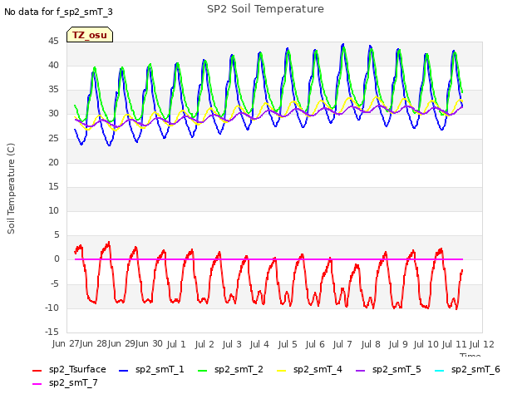Screen dimensions: 532x399
Task: Click the -15 y-axis tick label
Action: tap(52, 332)
